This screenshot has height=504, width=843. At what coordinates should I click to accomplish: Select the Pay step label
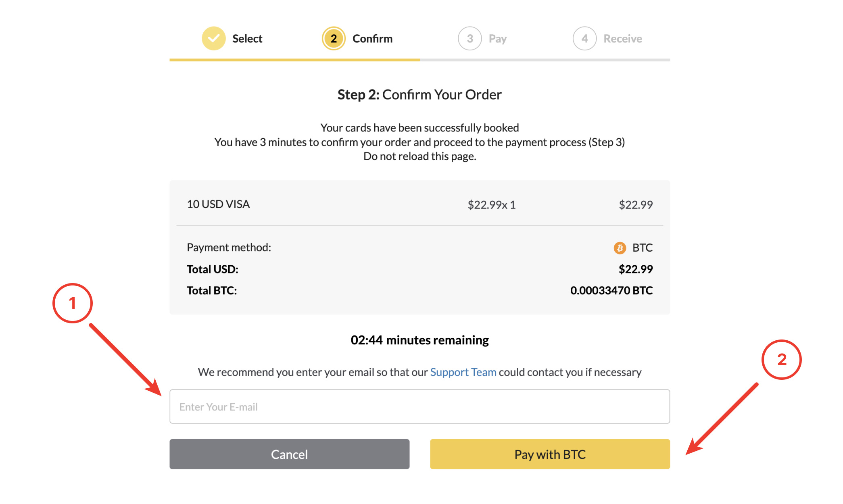tap(498, 39)
